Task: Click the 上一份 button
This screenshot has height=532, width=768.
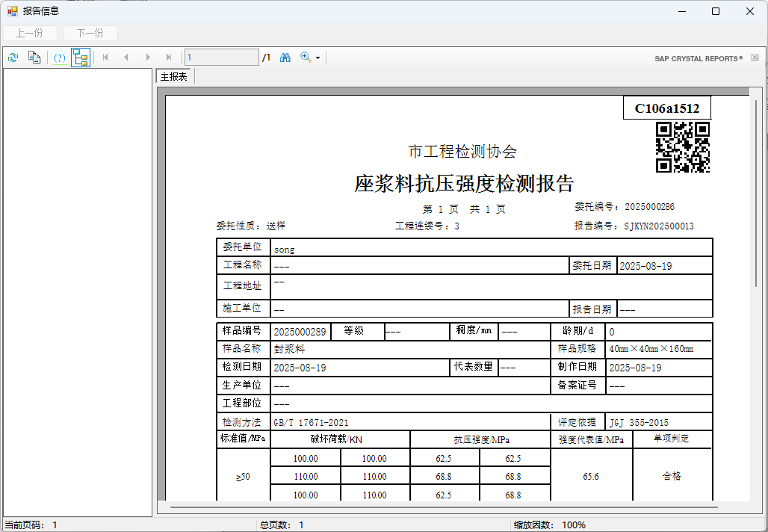Action: [x=30, y=33]
